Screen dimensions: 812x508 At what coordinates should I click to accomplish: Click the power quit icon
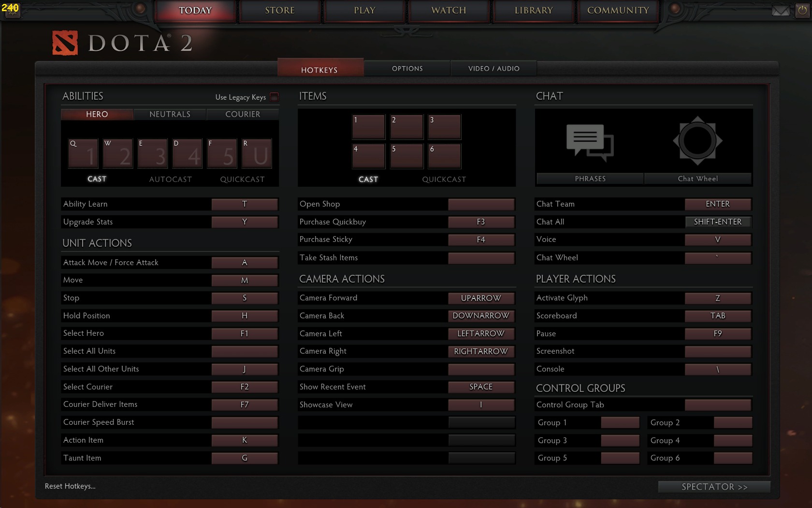803,11
